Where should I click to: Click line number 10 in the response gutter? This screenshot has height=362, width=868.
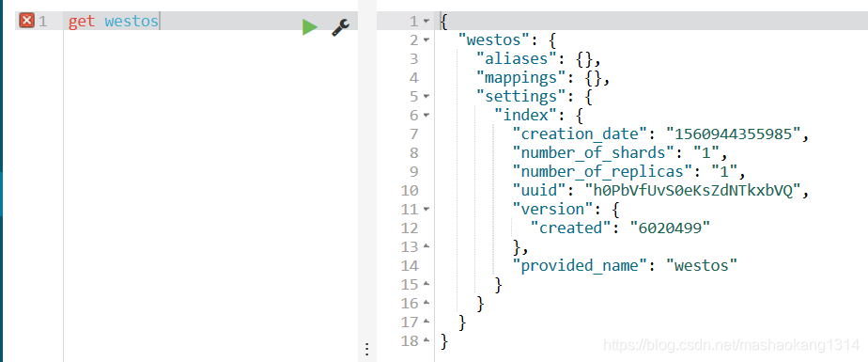tap(409, 191)
